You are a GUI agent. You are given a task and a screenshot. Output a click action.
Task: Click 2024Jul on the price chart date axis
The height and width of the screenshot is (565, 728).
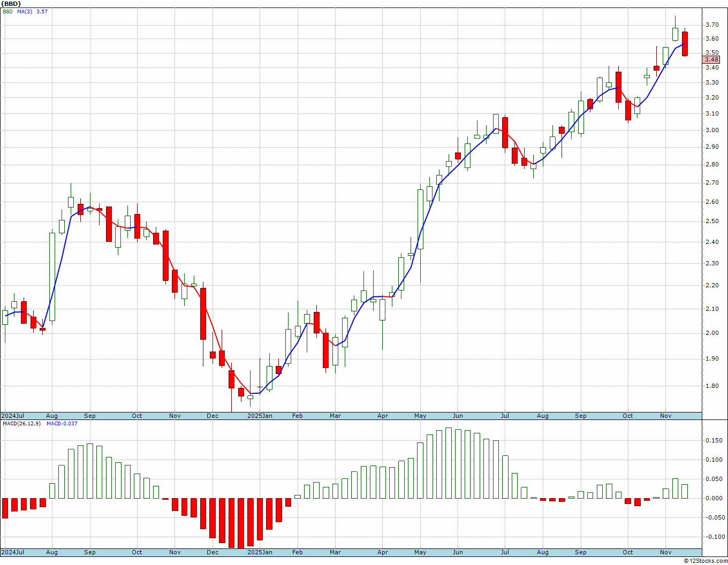click(13, 416)
